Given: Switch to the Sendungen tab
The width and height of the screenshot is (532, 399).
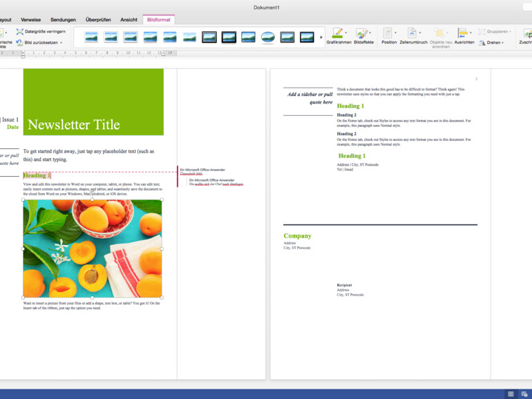Looking at the screenshot, I should tap(63, 19).
